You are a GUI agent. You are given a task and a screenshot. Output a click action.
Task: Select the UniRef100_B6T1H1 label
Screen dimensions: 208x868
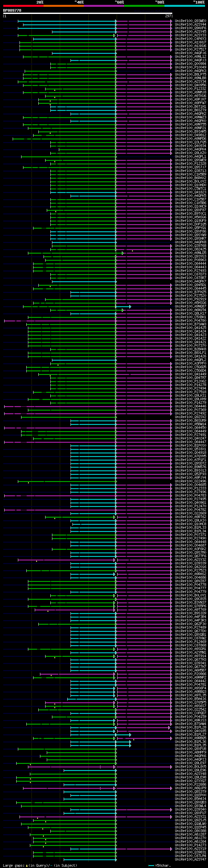tap(190, 107)
